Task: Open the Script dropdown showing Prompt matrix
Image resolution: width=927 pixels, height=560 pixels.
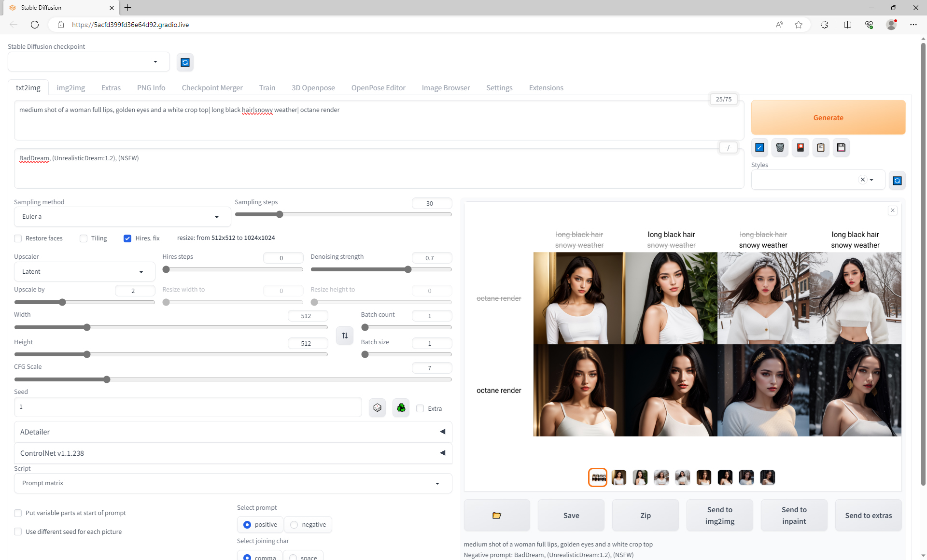Action: (233, 483)
